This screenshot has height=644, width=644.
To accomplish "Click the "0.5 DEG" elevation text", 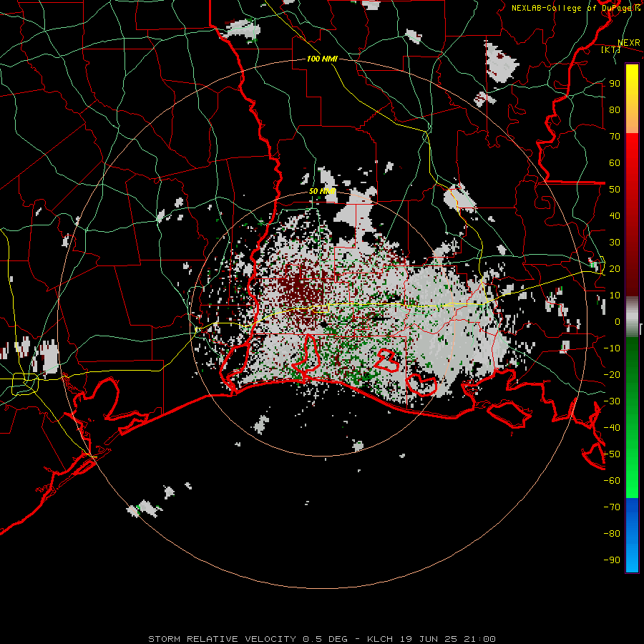I will click(x=325, y=639).
